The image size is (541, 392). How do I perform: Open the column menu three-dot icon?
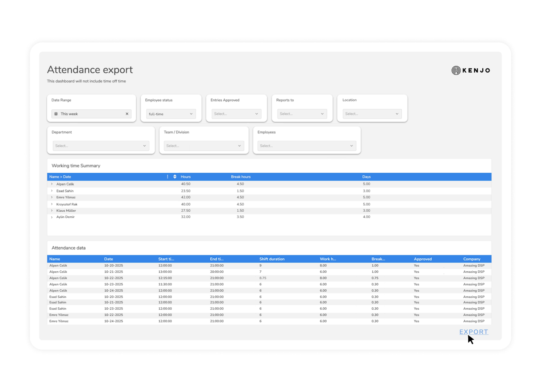tap(168, 177)
